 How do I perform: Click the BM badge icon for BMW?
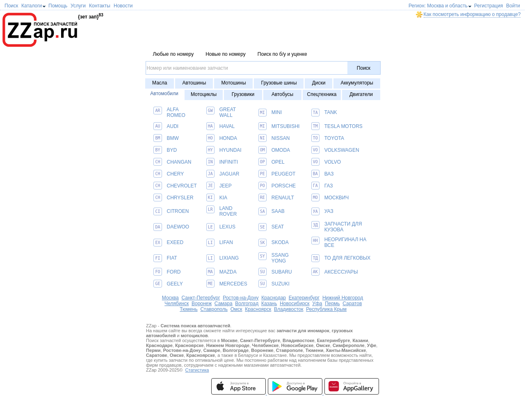click(157, 138)
